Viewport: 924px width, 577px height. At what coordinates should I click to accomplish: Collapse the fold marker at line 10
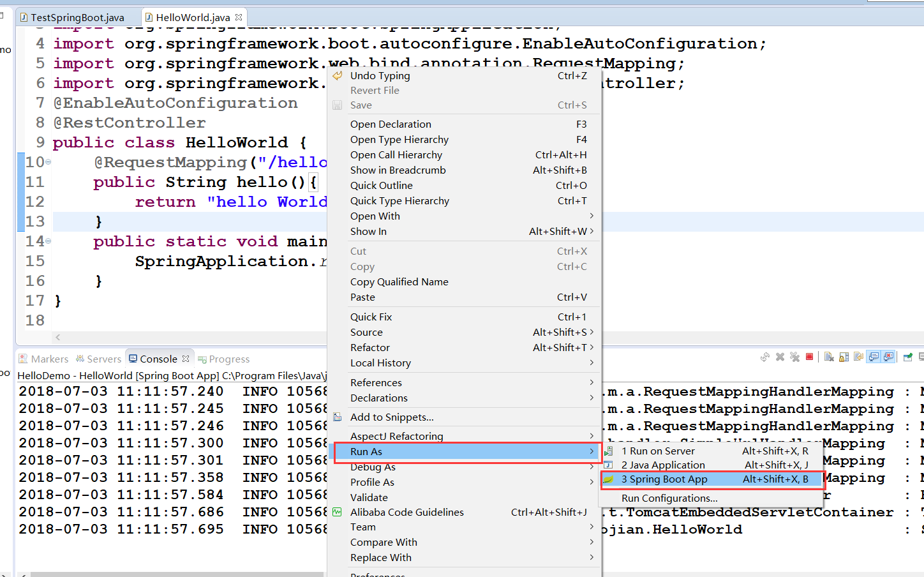click(48, 162)
